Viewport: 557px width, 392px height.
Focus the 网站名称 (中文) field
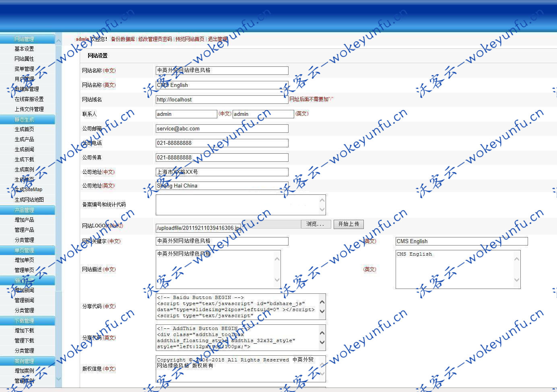click(x=222, y=70)
